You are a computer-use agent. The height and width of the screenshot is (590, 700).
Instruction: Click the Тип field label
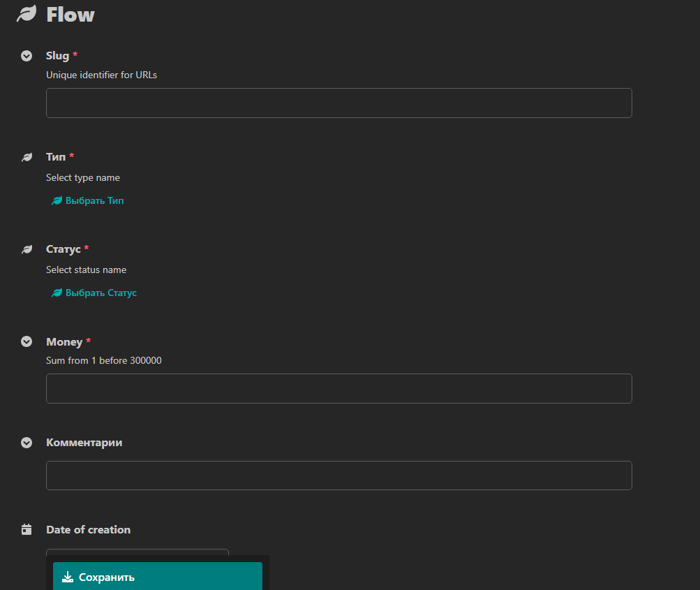click(x=56, y=157)
